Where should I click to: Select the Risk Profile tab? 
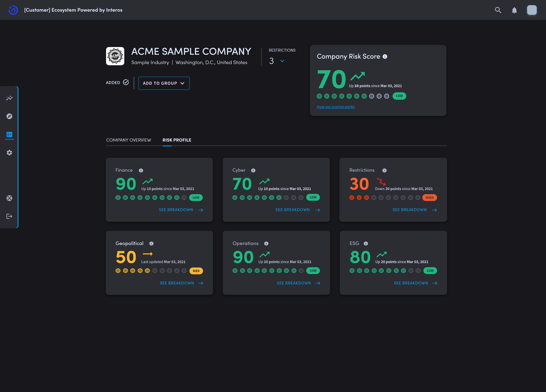point(177,140)
